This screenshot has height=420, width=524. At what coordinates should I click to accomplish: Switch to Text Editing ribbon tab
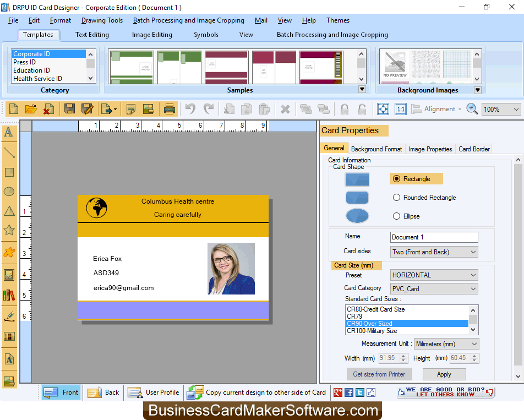click(92, 35)
